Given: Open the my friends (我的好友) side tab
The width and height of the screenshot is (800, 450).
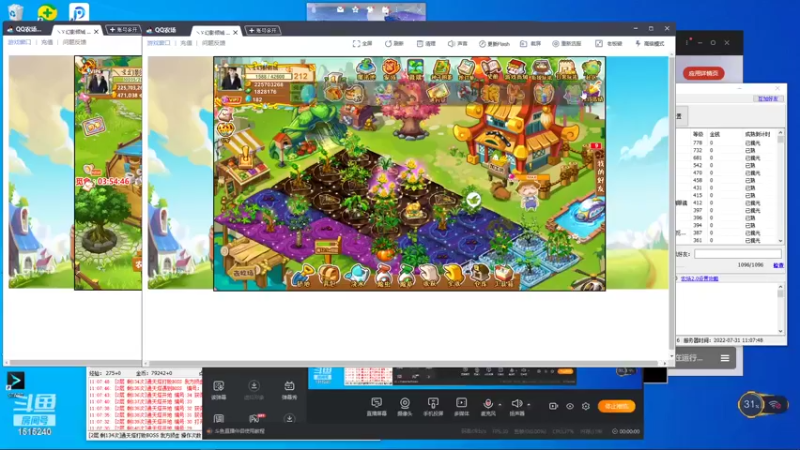Looking at the screenshot, I should pyautogui.click(x=601, y=176).
